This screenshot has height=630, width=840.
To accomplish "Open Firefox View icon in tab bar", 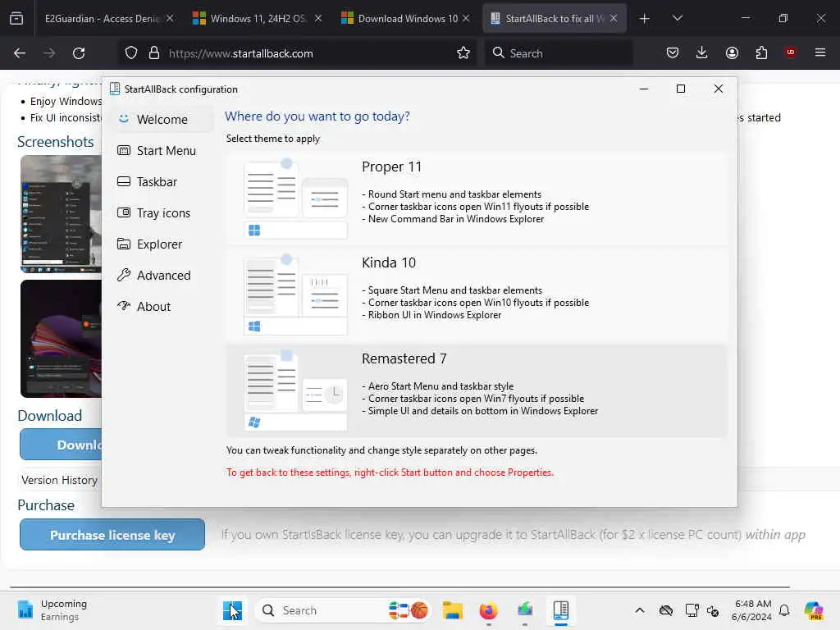I will click(16, 19).
